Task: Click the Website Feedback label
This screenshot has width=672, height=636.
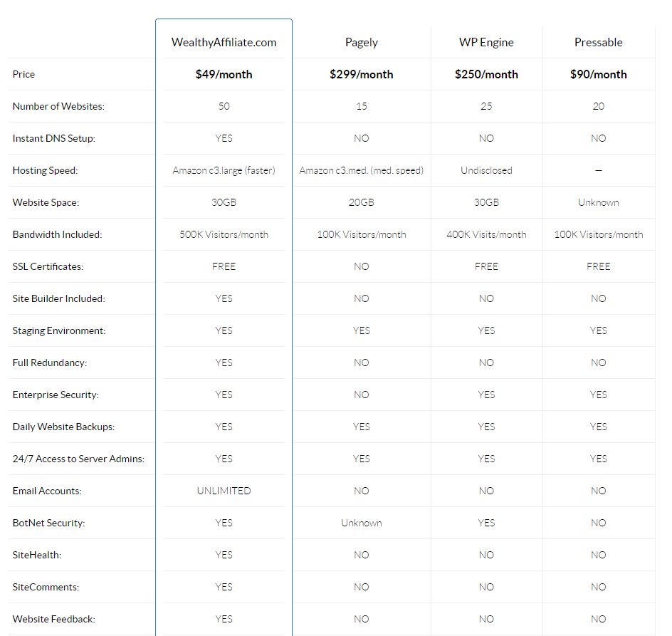Action: pyautogui.click(x=53, y=620)
